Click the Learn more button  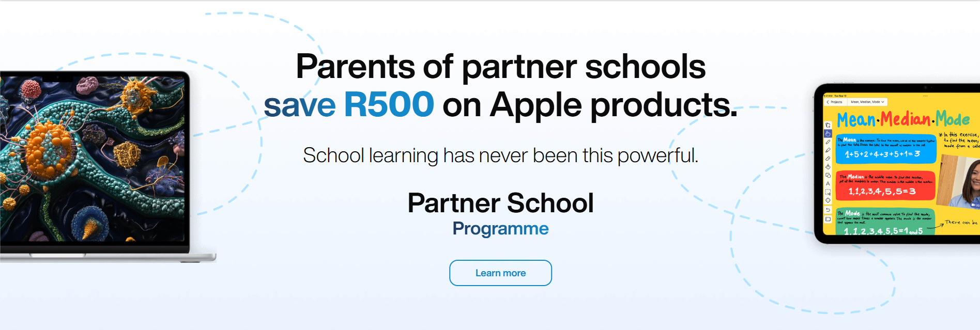click(500, 273)
